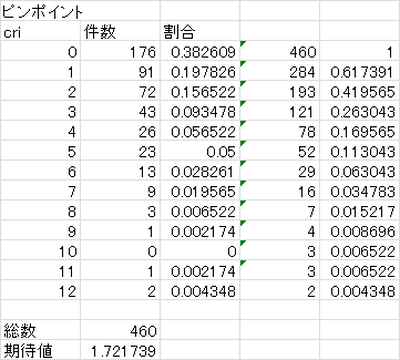The width and height of the screenshot is (400, 360).
Task: Select the cri cell with value 12
Action: (40, 291)
